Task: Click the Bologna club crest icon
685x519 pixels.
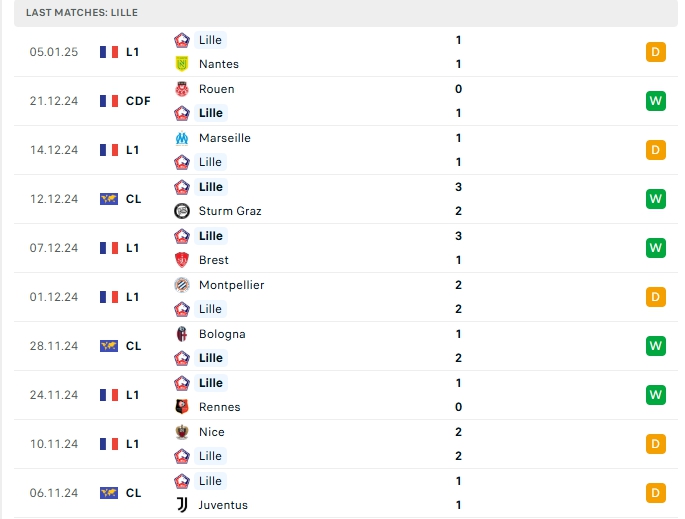Action: coord(182,334)
